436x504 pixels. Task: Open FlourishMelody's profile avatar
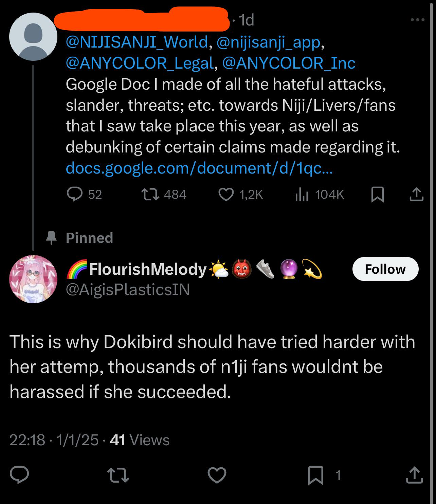[x=33, y=279]
